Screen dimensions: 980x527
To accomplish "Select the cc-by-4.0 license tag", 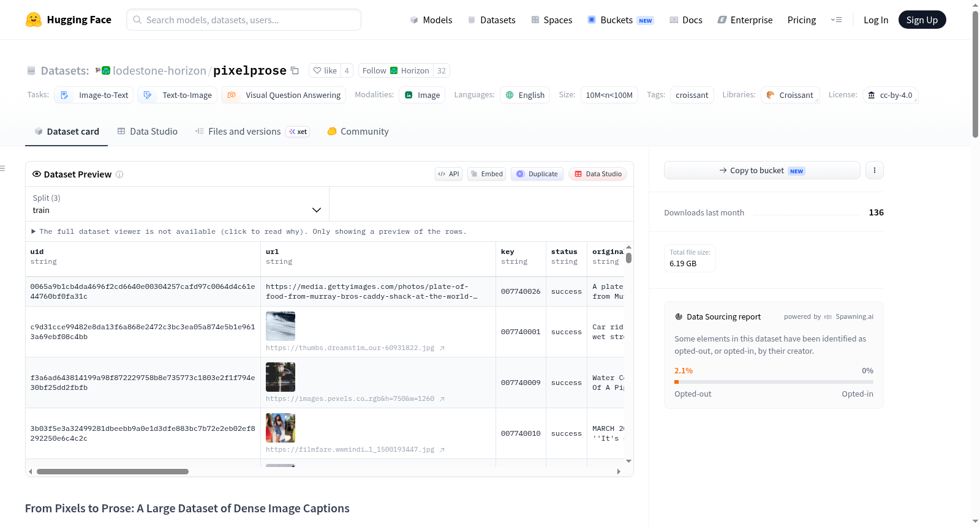I will click(x=891, y=95).
